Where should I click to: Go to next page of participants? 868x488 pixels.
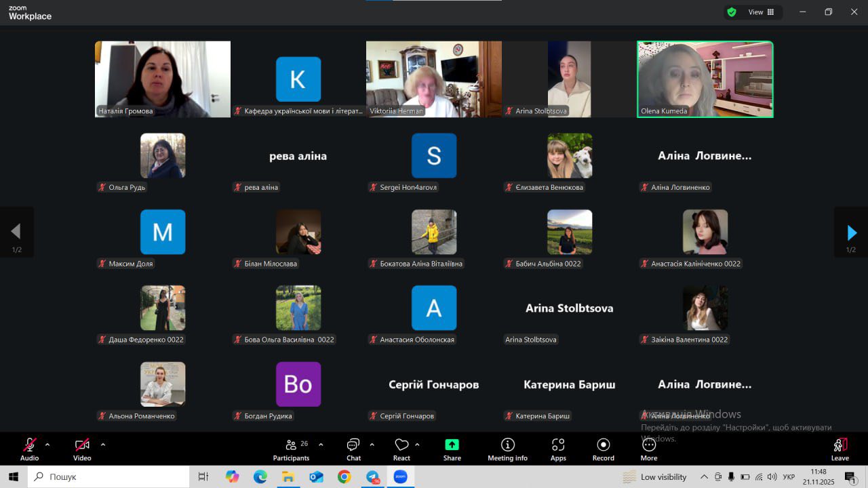tap(851, 232)
